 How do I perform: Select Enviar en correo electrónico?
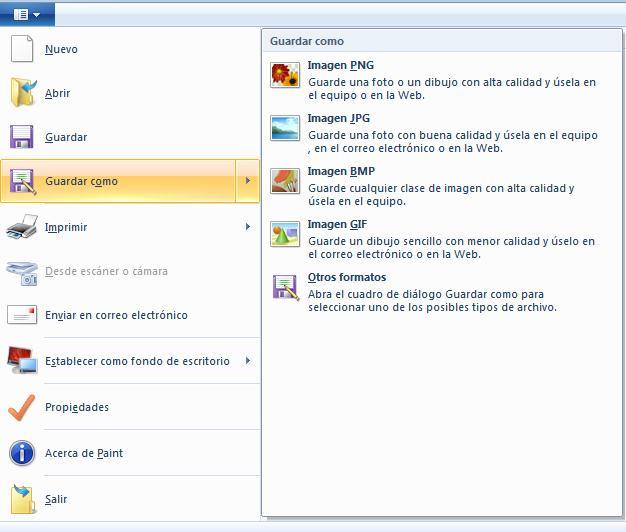[116, 315]
